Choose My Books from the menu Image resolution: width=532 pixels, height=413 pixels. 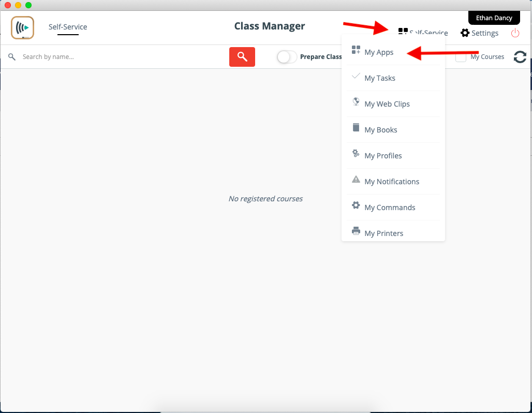pyautogui.click(x=393, y=129)
